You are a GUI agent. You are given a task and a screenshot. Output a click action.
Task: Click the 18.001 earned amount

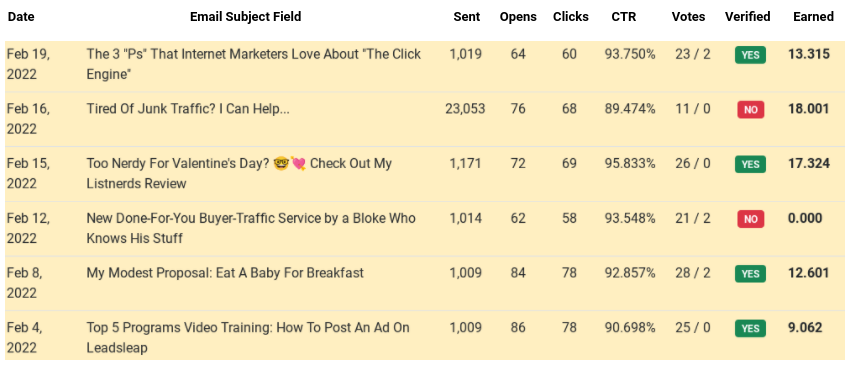click(809, 109)
